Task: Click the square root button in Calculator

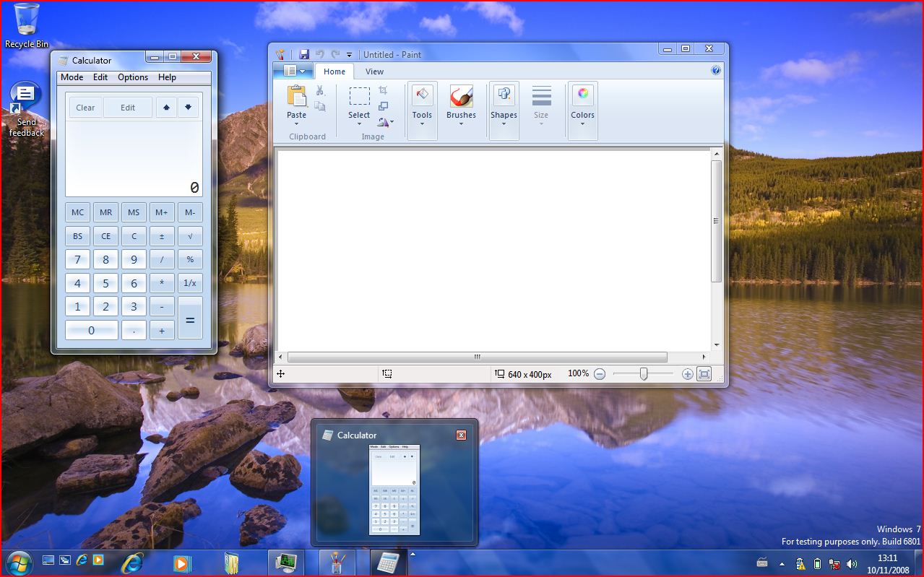Action: point(190,236)
